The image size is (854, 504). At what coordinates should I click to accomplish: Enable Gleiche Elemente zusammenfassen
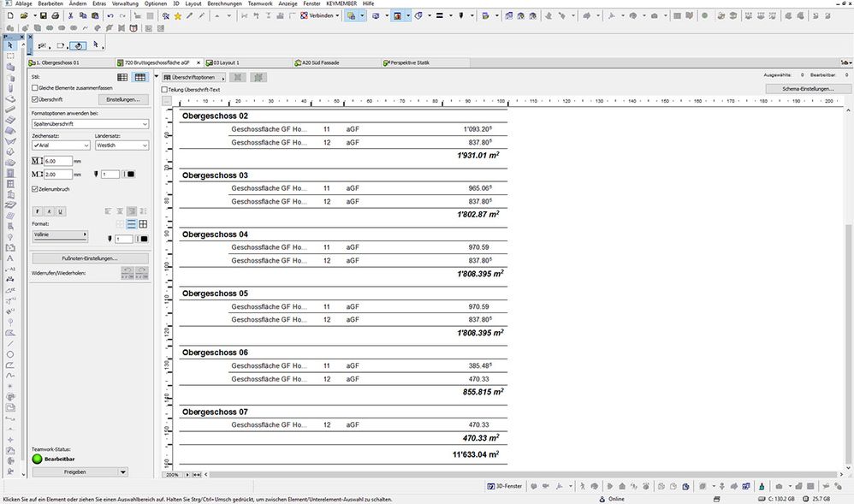tap(34, 88)
